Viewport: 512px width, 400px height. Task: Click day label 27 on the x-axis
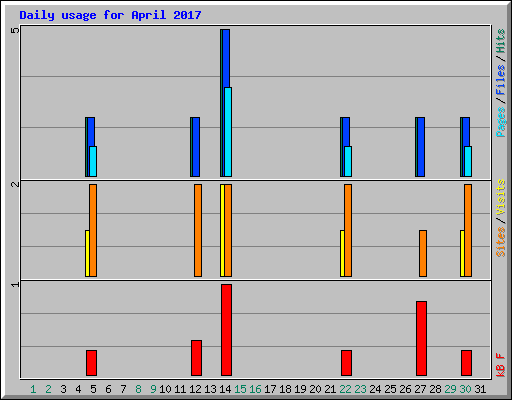[420, 389]
